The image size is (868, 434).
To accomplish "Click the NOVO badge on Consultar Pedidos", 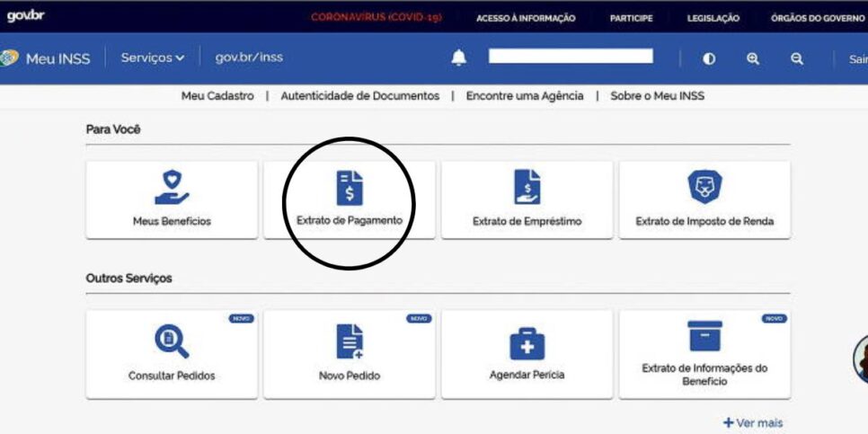I will (x=242, y=319).
